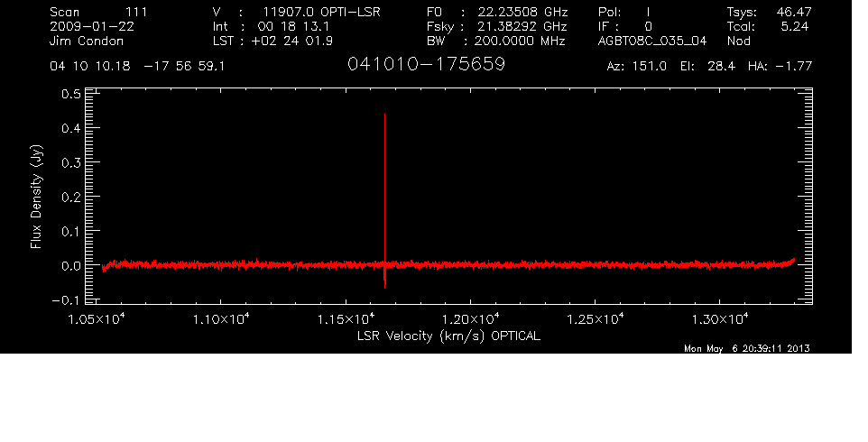
Task: Select x-axis tick 1.20×10⁴
Action: click(470, 318)
